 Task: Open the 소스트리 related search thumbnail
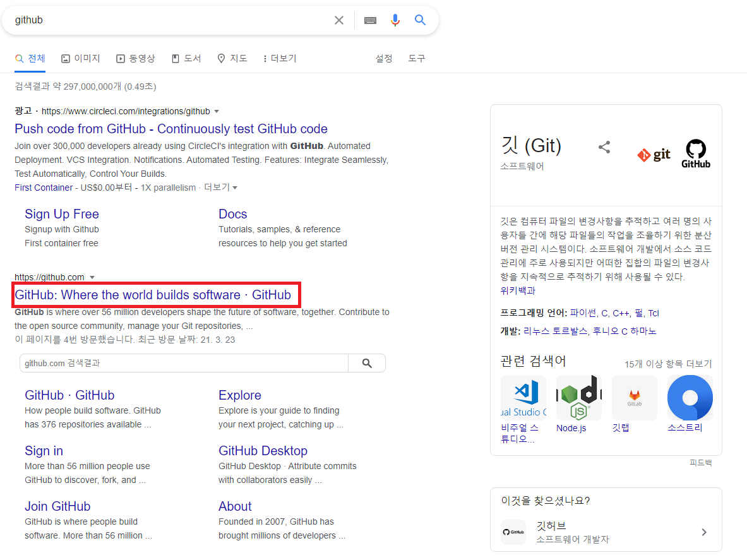tap(690, 398)
